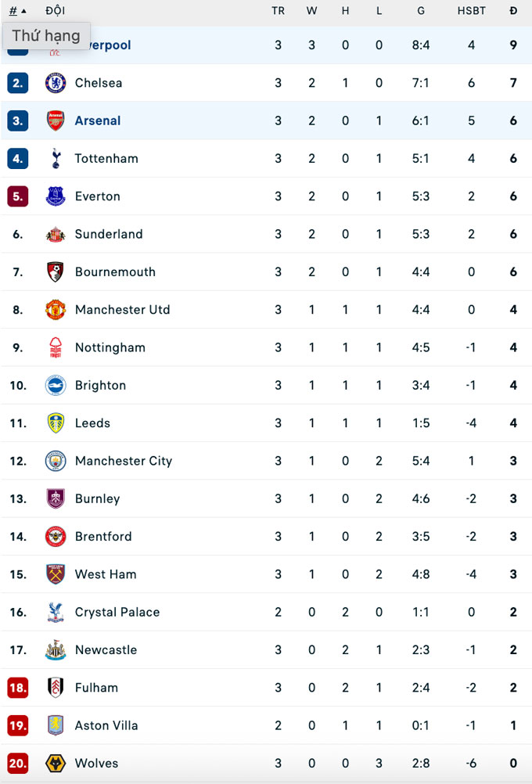Open the Newcastle team link
The height and width of the screenshot is (784, 532).
tap(106, 650)
